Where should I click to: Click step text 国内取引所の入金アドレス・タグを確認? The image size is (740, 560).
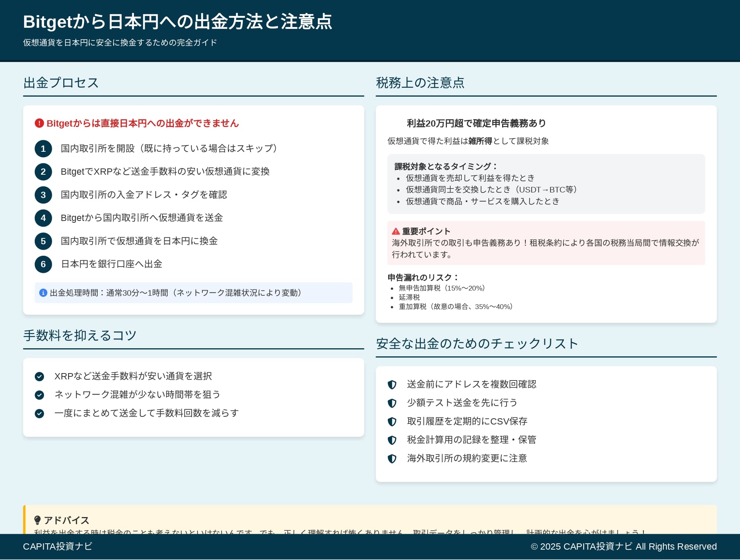pyautogui.click(x=144, y=195)
